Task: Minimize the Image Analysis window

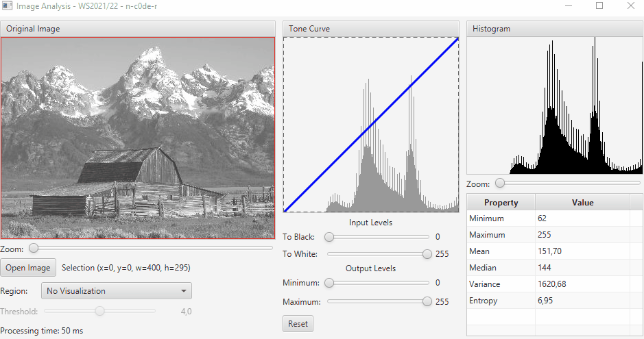Action: click(569, 5)
